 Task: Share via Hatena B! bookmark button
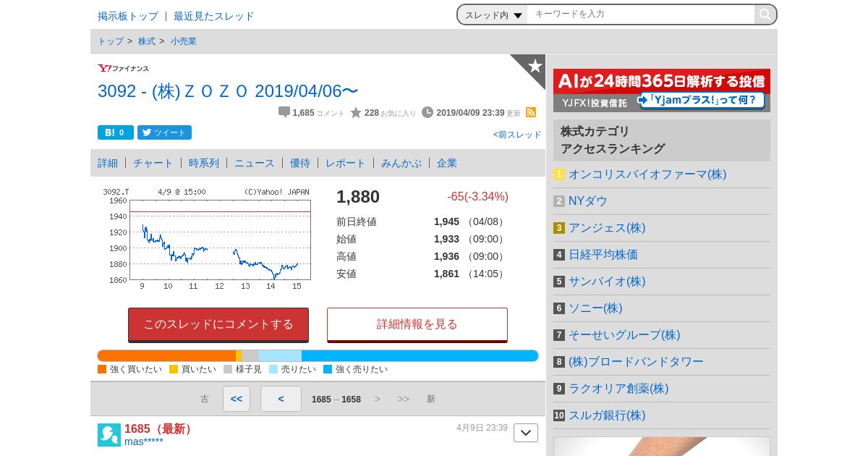(116, 132)
